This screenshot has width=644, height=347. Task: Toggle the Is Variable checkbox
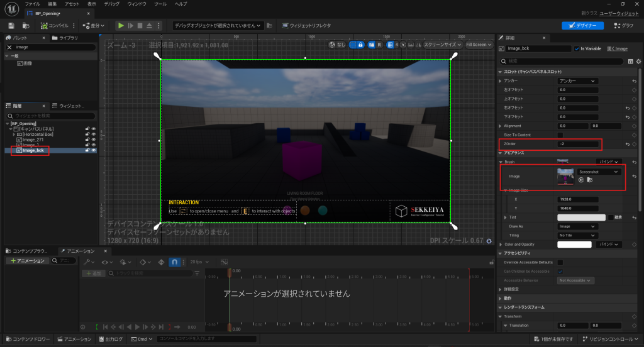(577, 48)
